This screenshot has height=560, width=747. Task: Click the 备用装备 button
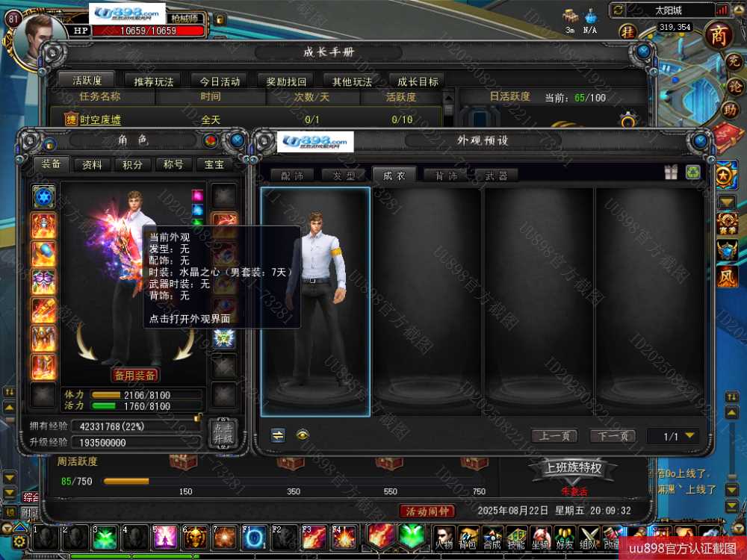tap(134, 376)
